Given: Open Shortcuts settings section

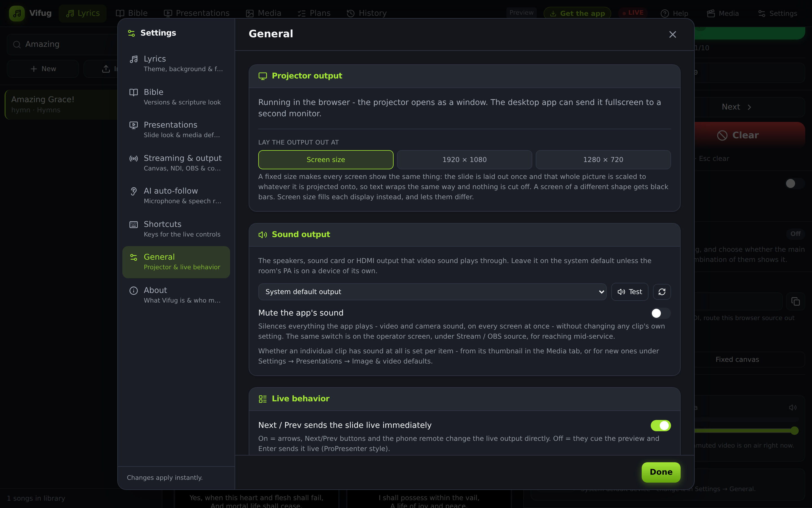Looking at the screenshot, I should point(176,229).
